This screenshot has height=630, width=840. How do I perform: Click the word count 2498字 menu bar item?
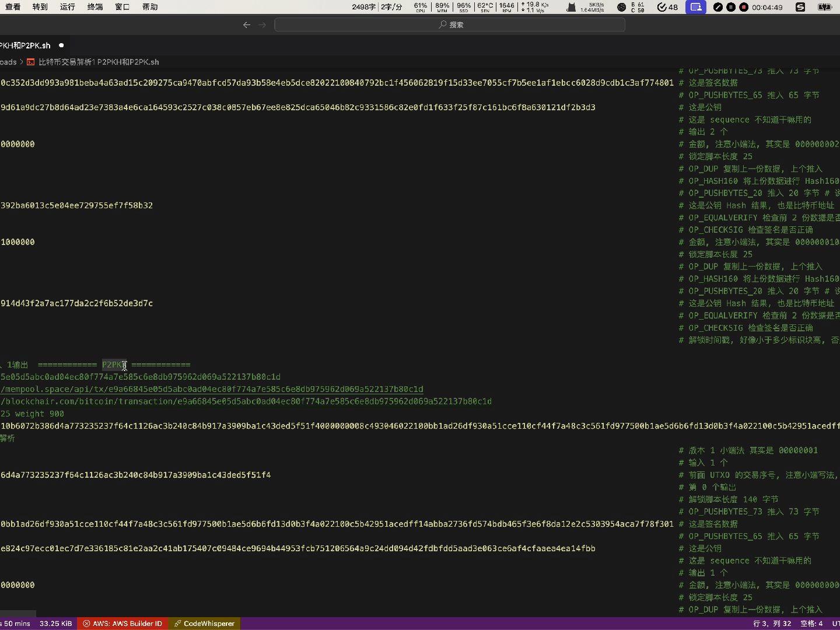click(x=364, y=7)
